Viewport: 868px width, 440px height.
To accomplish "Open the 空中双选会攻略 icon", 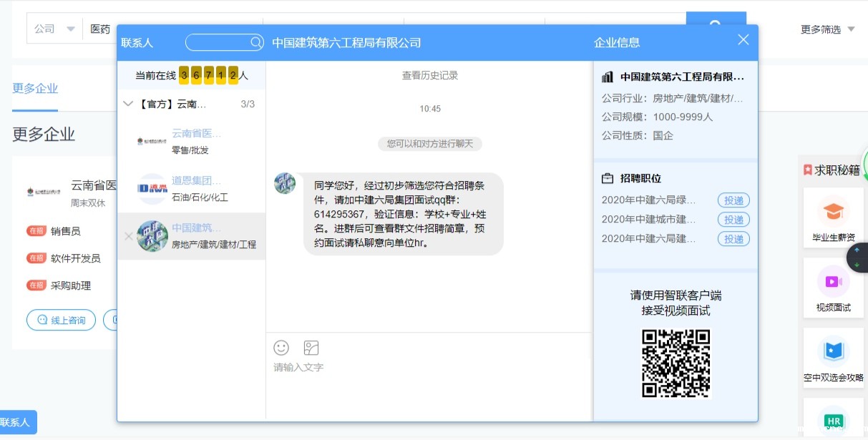I will tap(833, 351).
